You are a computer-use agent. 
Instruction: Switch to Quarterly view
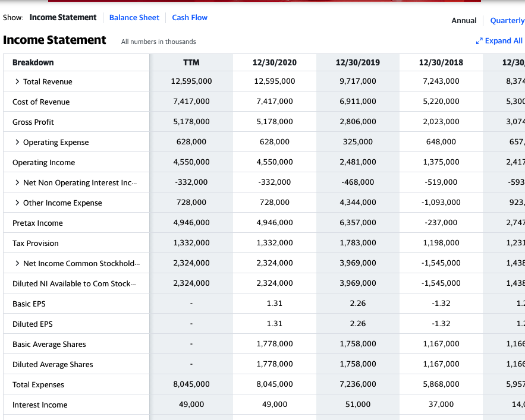tap(507, 20)
